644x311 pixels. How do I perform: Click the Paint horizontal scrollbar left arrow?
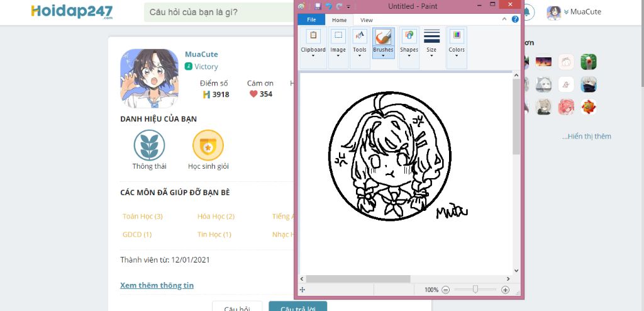coord(303,279)
